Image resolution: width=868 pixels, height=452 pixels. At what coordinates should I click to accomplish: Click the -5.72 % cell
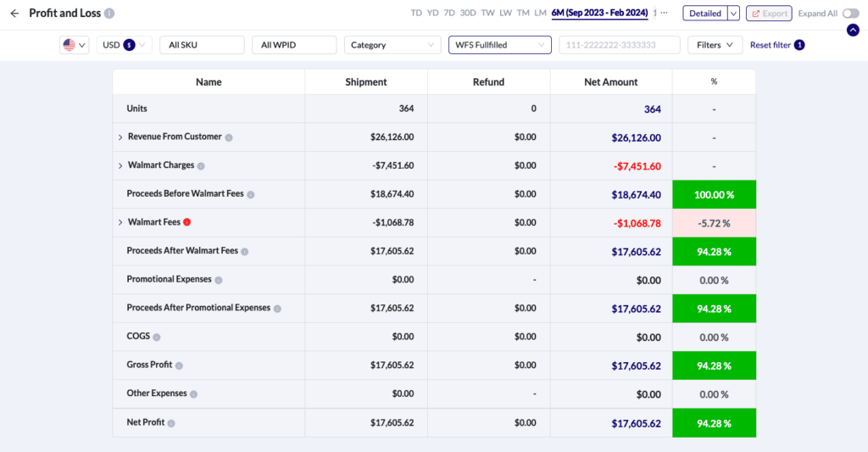click(714, 223)
